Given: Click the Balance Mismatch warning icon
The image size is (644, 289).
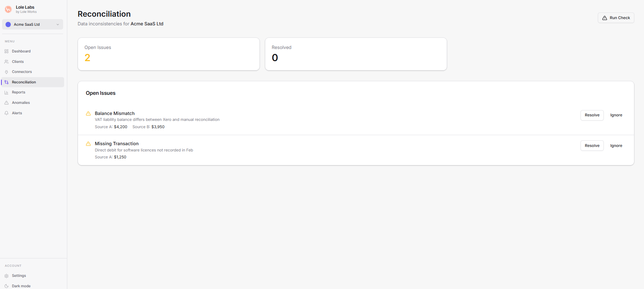Looking at the screenshot, I should 88,114.
